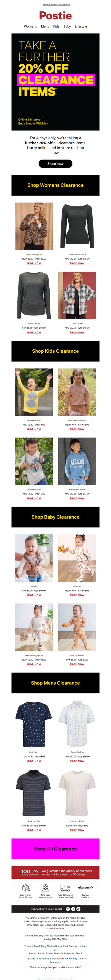Click the Find your nearest store pin icon
Image resolution: width=111 pixels, height=980 pixels.
coord(46,888)
